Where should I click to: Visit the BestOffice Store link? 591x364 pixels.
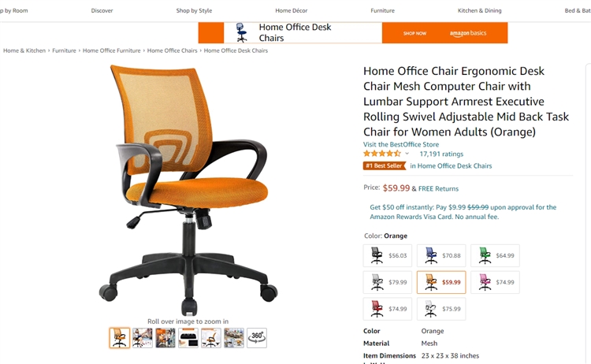401,144
